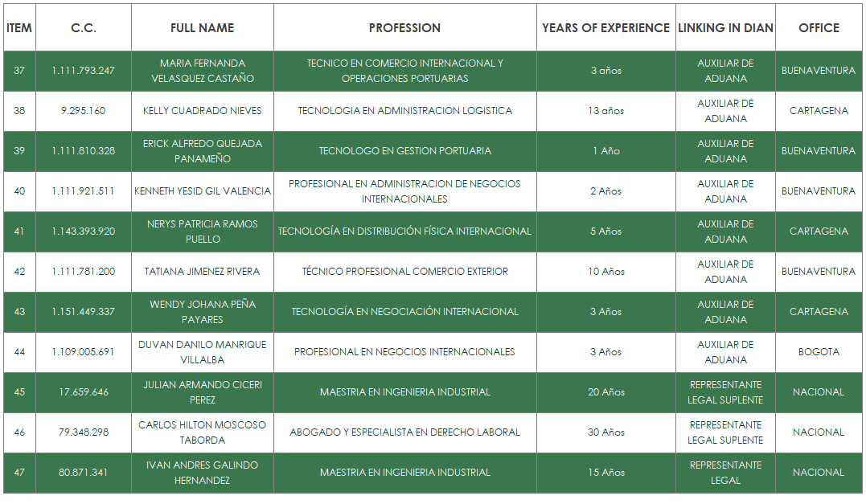Select name TATIANA JIMENEZ RIVERA
Image resolution: width=866 pixels, height=504 pixels.
point(202,272)
